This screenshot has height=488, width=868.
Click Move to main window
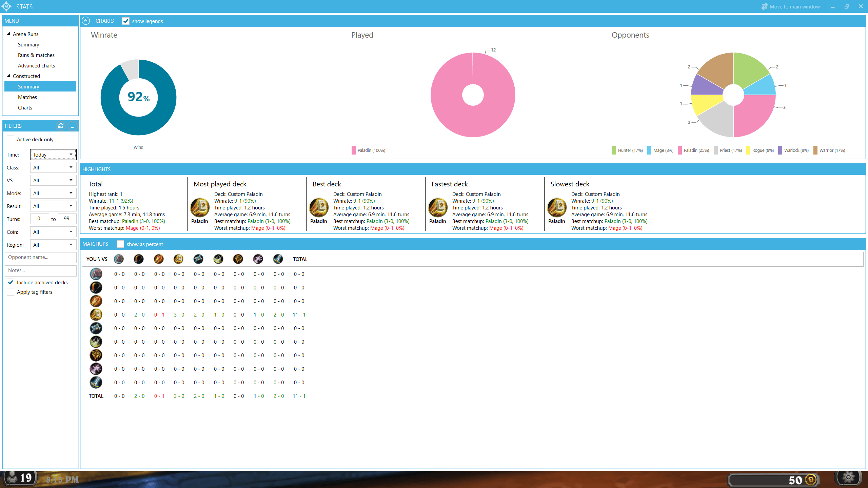791,6
